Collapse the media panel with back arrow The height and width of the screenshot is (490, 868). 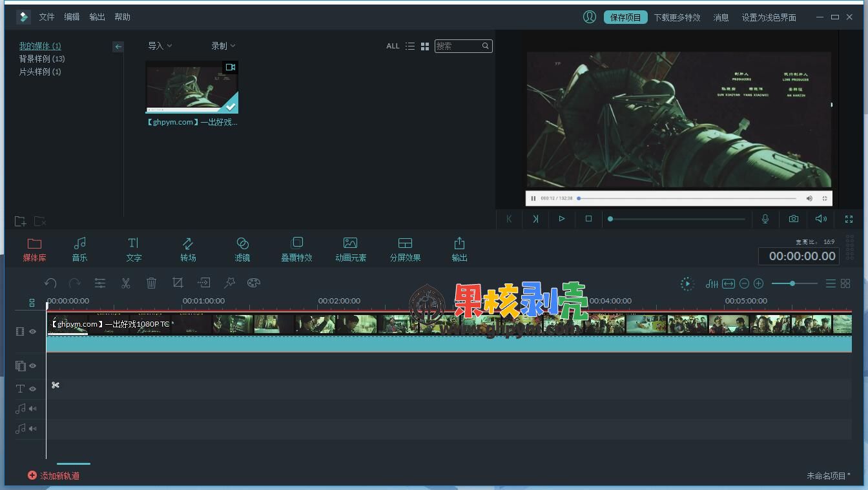pyautogui.click(x=118, y=46)
